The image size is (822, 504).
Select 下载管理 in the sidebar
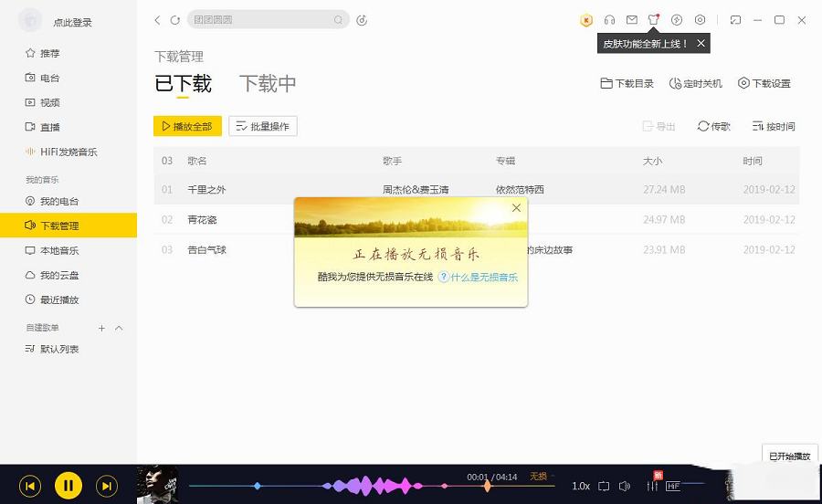[68, 226]
